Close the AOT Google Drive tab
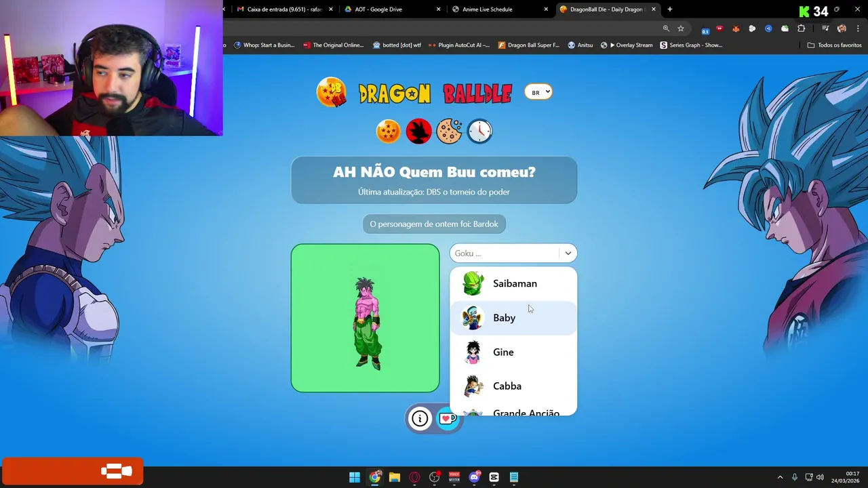Viewport: 868px width, 488px height. click(438, 9)
